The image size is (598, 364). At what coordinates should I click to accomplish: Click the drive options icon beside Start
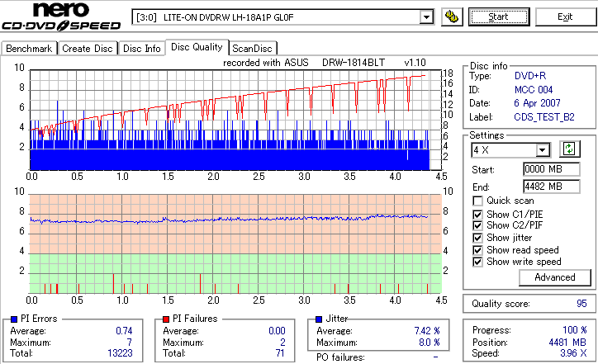[452, 17]
